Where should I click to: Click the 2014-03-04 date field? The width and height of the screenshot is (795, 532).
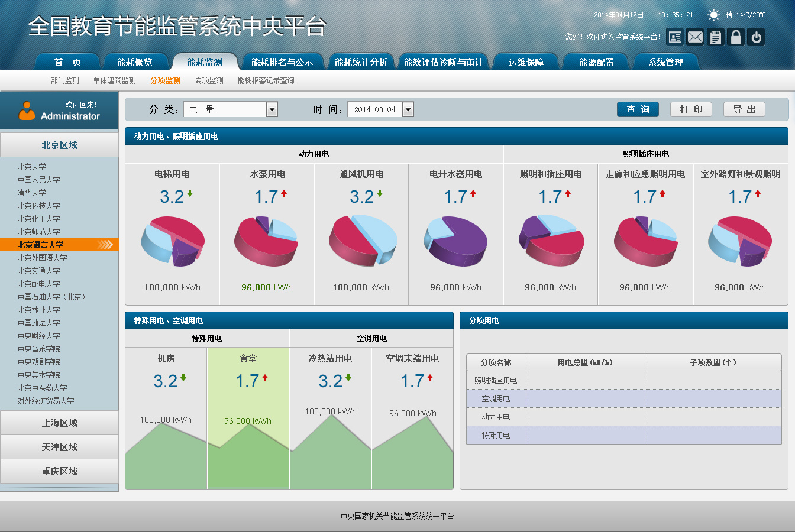tap(375, 109)
